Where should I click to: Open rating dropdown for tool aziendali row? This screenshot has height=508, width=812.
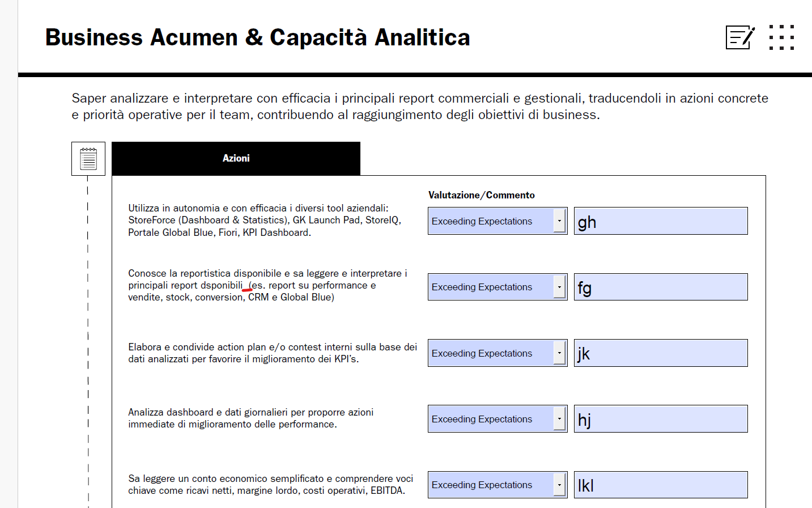tap(559, 221)
